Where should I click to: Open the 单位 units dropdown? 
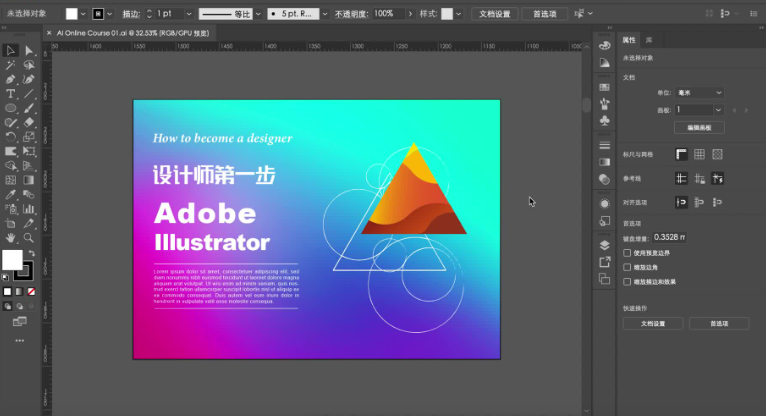pos(699,92)
